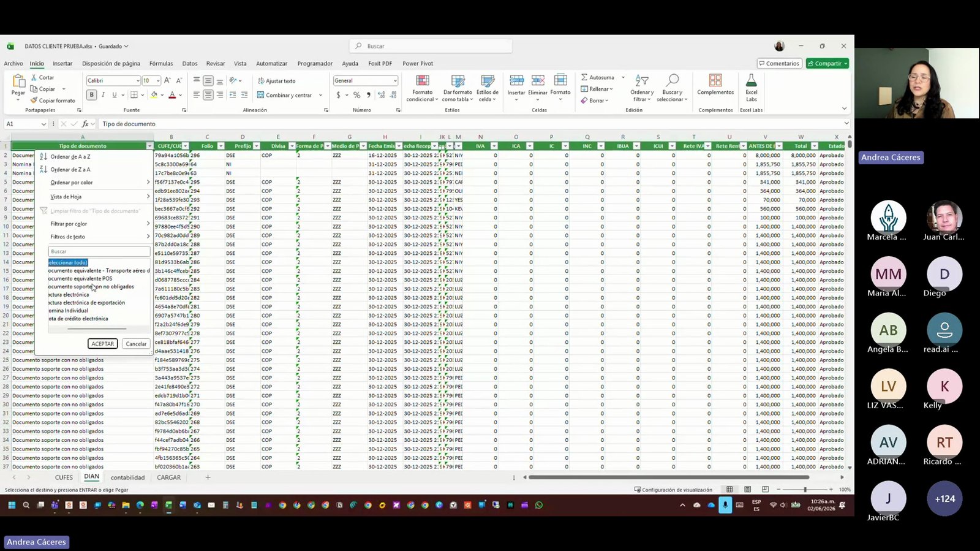Open Estilos de celda gallery

point(488,88)
